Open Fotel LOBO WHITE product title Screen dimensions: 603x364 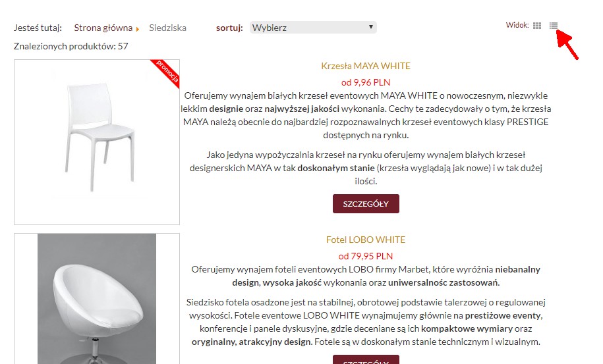coord(366,240)
